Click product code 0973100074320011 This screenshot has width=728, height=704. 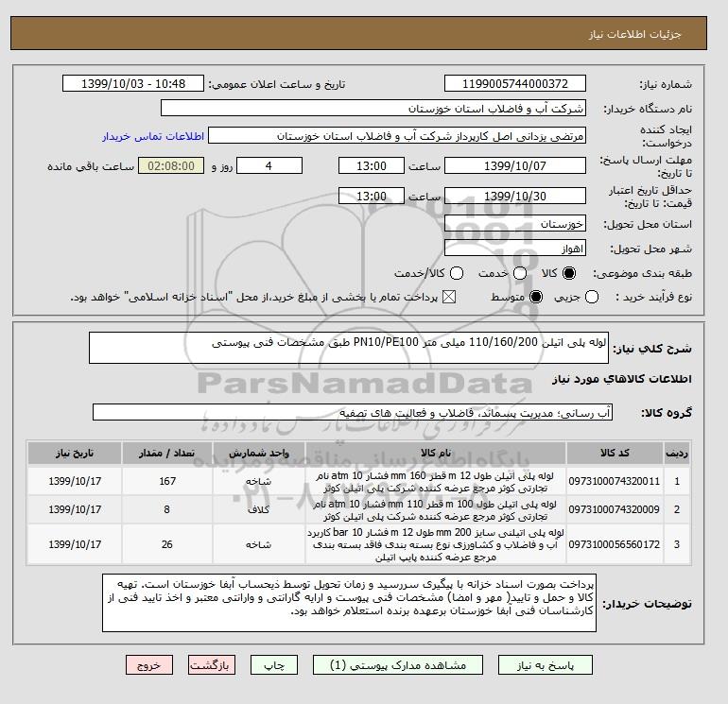click(x=615, y=481)
